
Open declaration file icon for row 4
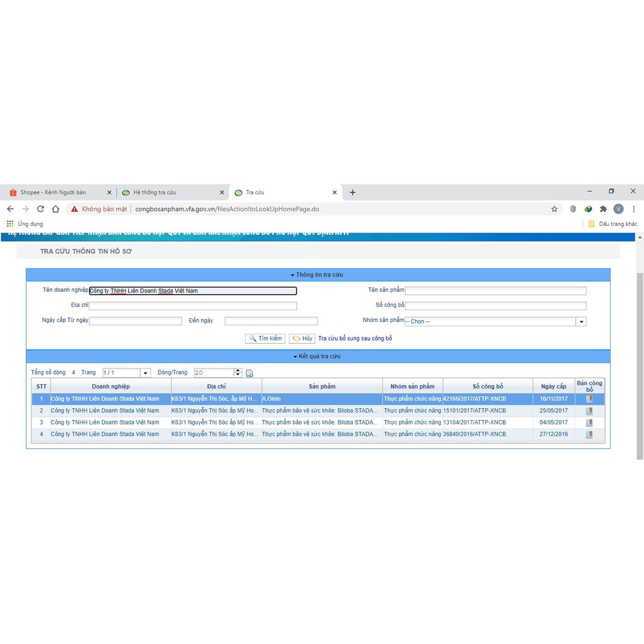589,435
